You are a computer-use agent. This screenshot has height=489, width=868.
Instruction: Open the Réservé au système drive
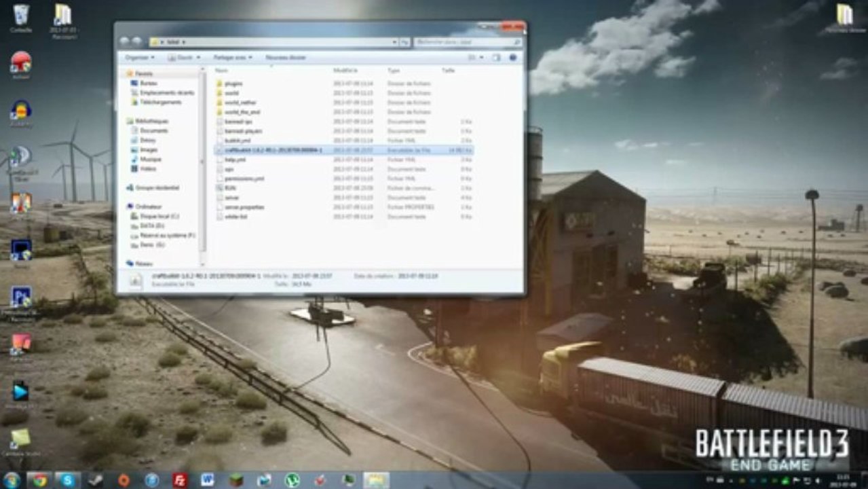pos(163,235)
